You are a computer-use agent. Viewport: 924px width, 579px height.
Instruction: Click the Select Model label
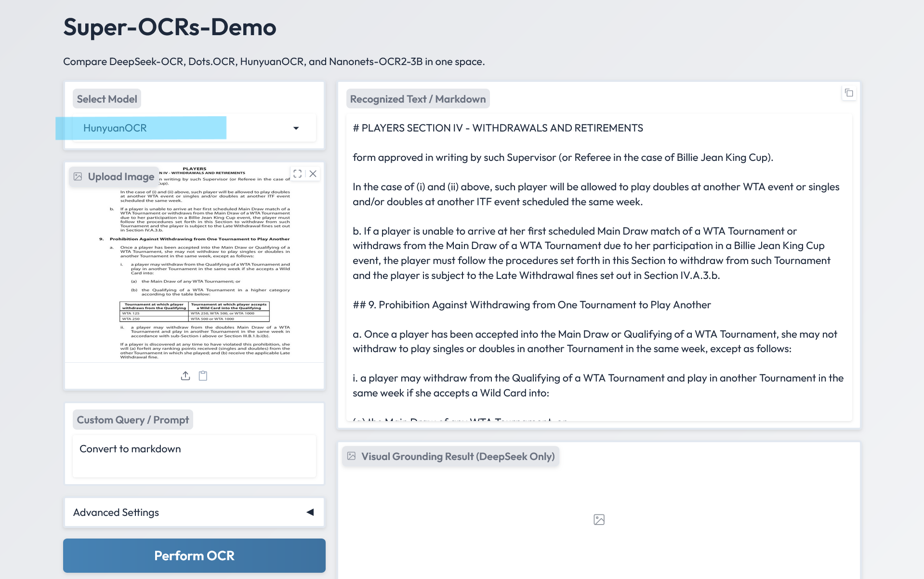(x=107, y=99)
